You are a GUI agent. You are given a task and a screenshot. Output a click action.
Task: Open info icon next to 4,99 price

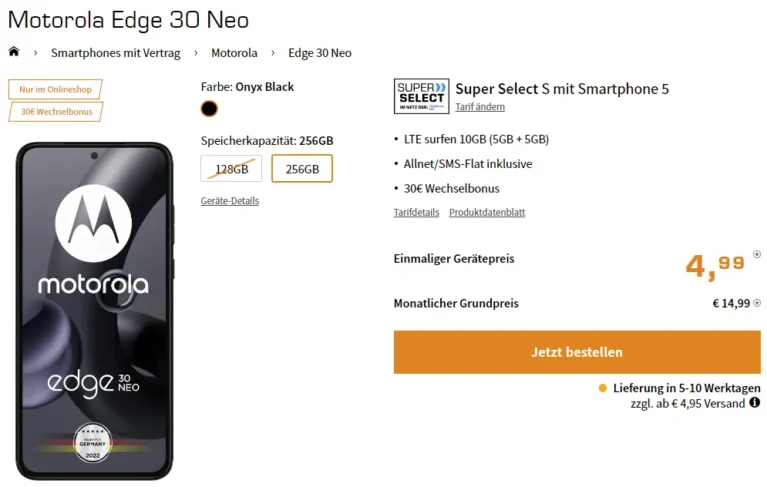click(x=756, y=254)
